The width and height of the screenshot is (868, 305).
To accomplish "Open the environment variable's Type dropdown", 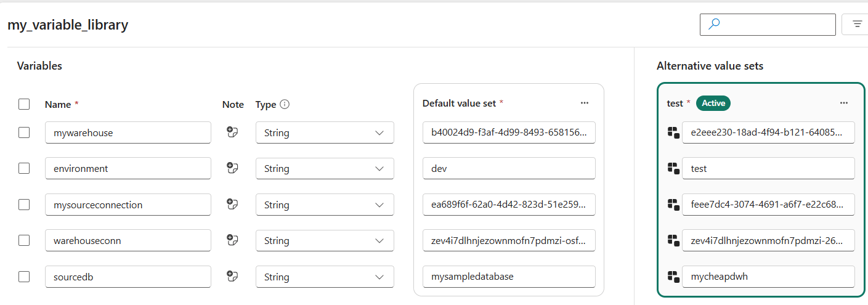I will (325, 168).
